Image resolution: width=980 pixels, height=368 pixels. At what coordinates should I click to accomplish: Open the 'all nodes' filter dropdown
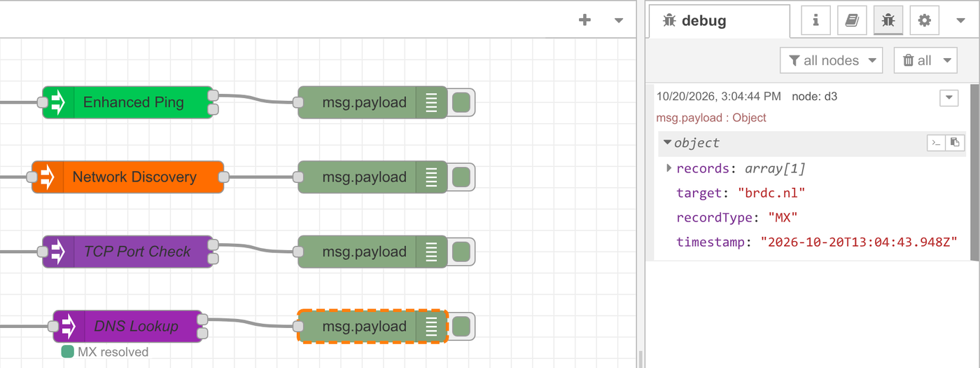point(832,60)
